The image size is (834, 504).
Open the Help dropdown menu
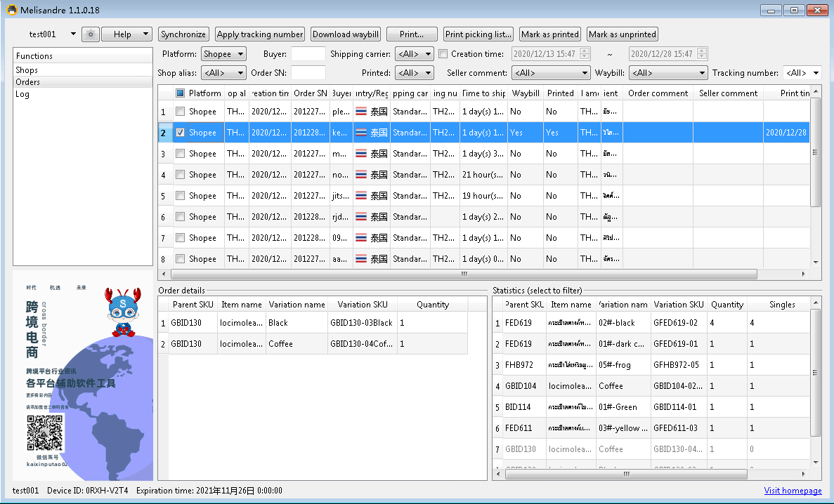(126, 34)
